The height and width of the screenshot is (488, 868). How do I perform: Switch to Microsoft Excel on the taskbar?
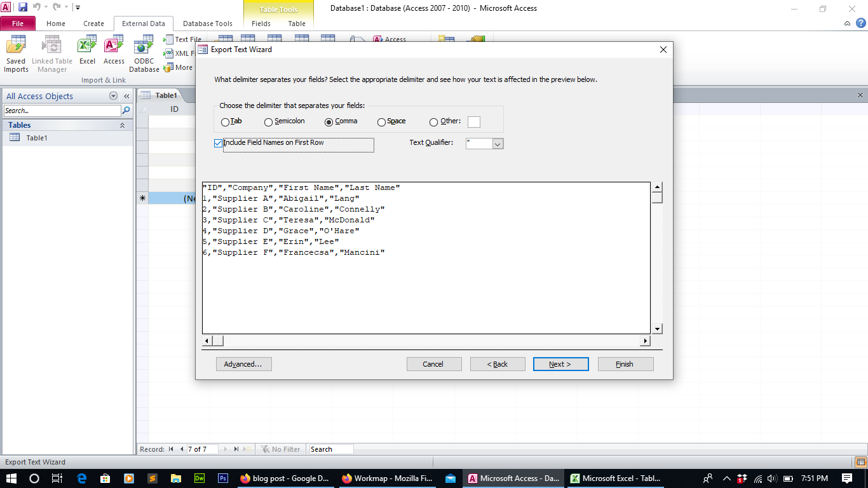(616, 478)
